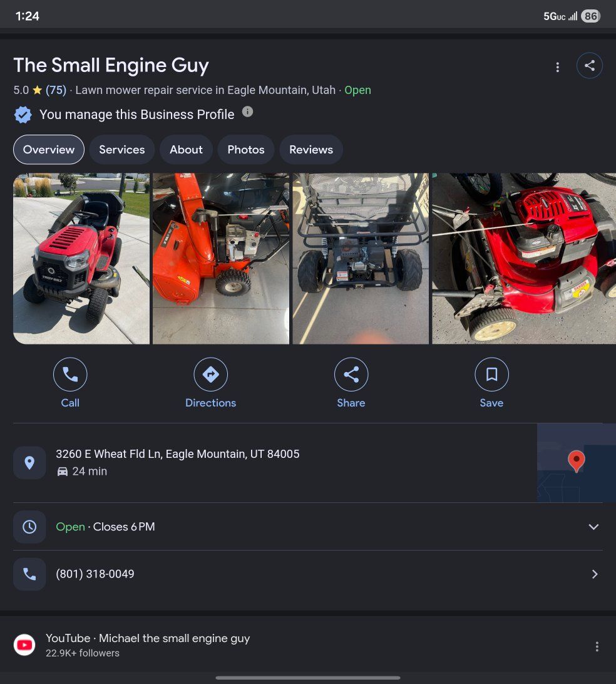Image resolution: width=616 pixels, height=684 pixels.
Task: Select the Overview tab
Action: click(48, 150)
